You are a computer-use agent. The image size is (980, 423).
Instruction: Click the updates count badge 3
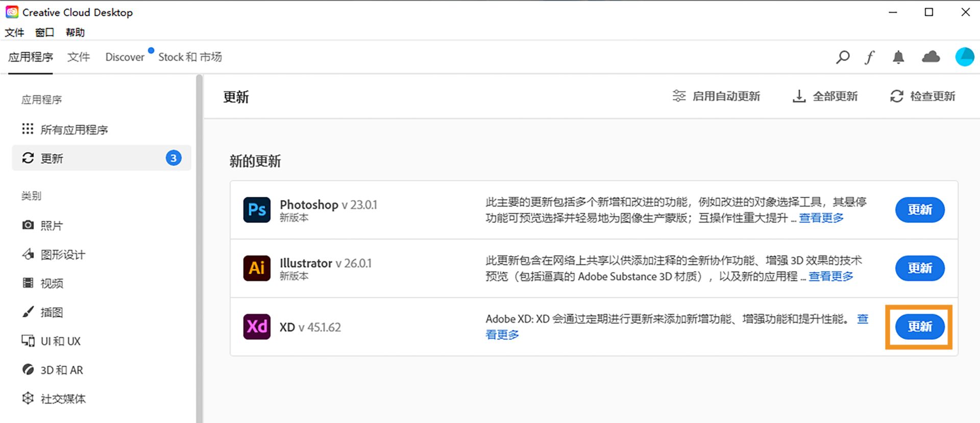point(174,158)
